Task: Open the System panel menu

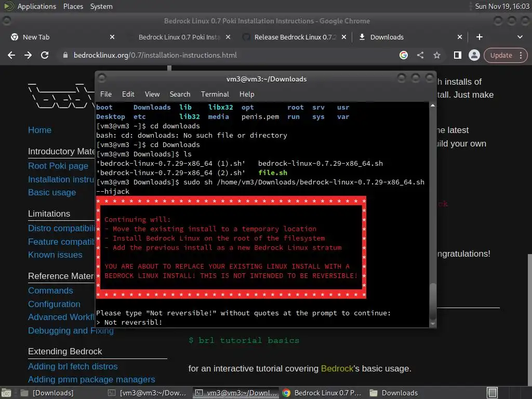Action: 101,6
